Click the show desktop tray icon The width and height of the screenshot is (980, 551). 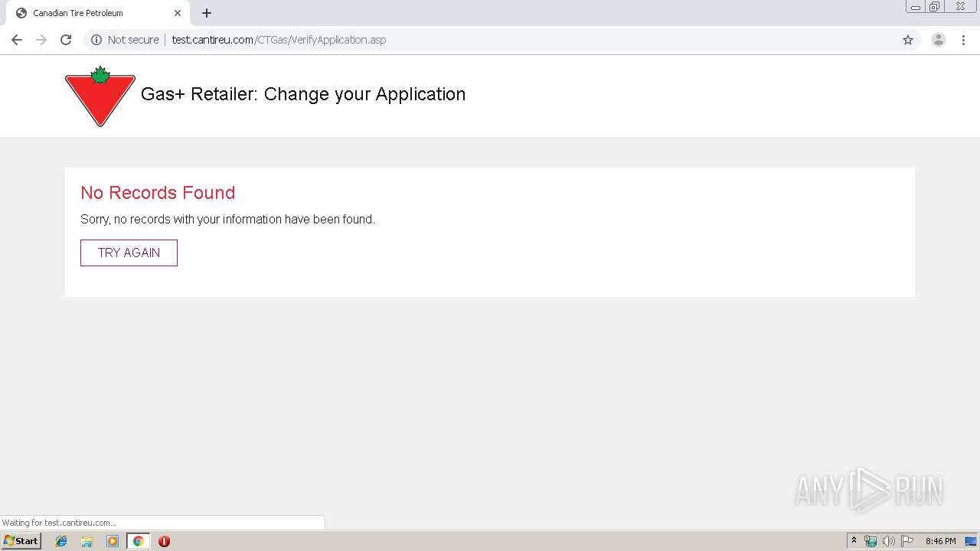point(971,541)
